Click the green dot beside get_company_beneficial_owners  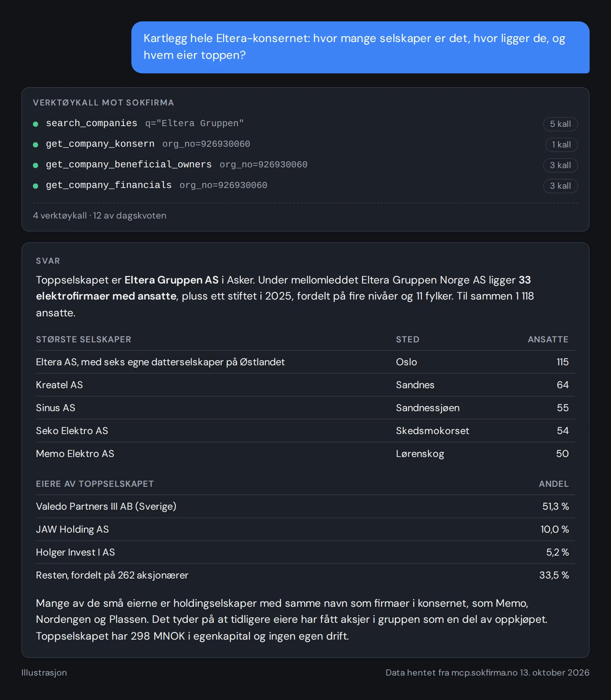click(36, 165)
